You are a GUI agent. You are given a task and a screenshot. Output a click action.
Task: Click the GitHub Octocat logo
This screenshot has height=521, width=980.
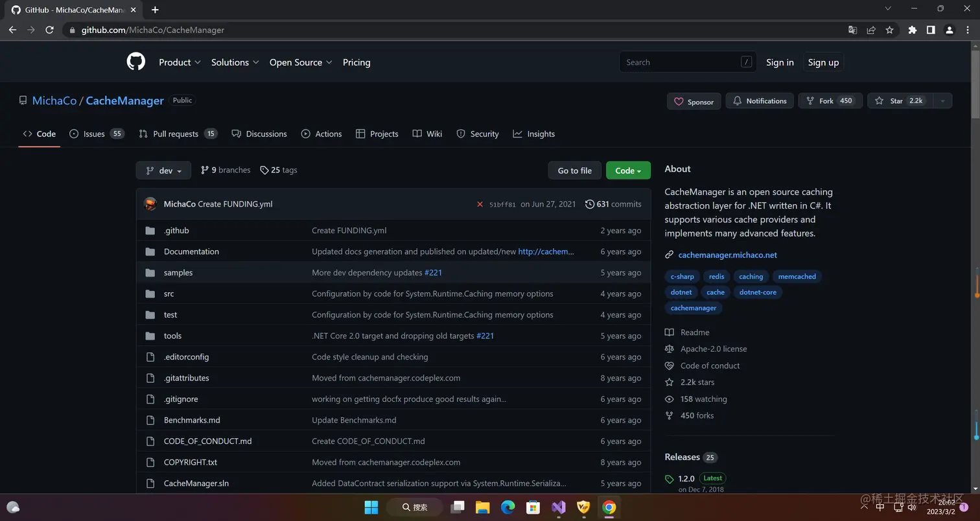point(135,62)
